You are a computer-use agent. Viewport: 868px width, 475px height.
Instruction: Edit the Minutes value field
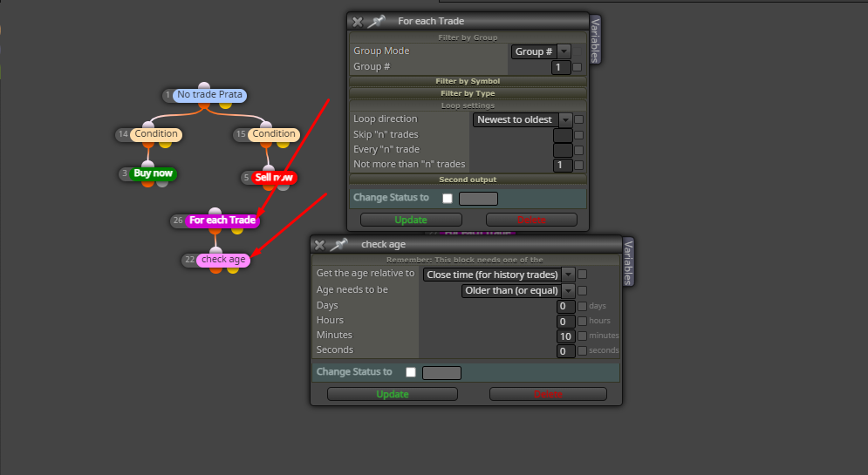pyautogui.click(x=566, y=336)
